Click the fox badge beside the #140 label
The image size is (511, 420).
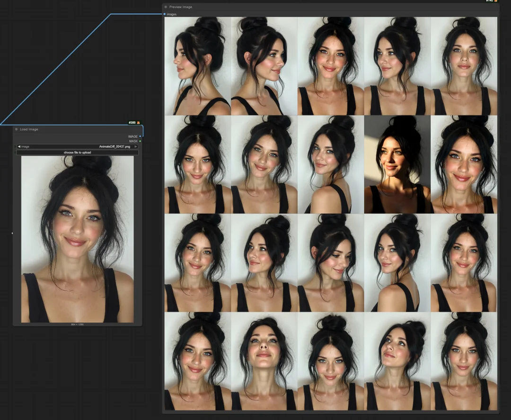tap(496, 1)
